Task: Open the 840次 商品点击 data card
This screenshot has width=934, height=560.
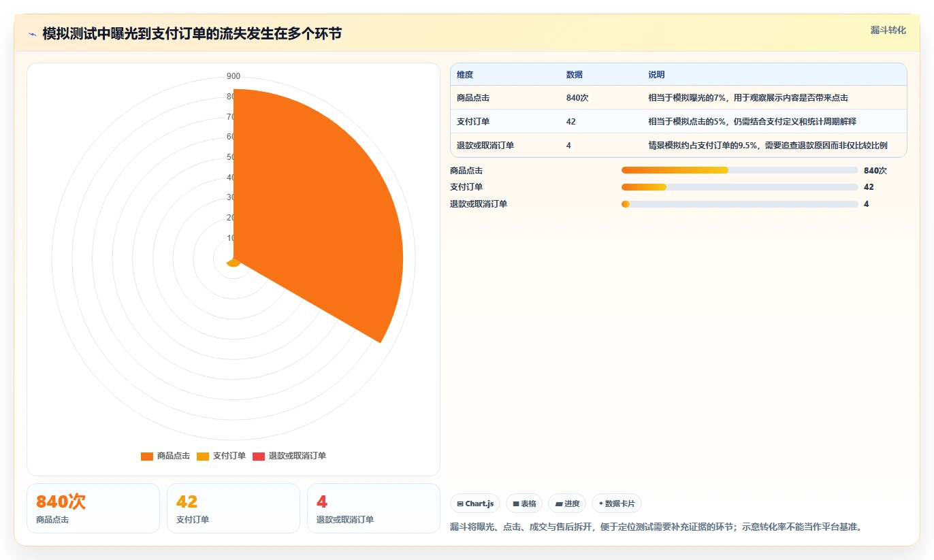Action: click(93, 508)
